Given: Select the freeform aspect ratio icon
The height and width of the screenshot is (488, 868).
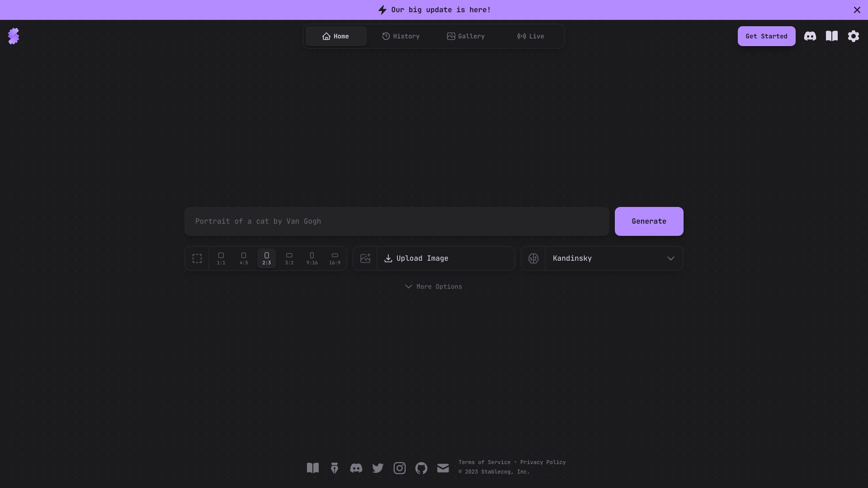Looking at the screenshot, I should coord(197,258).
